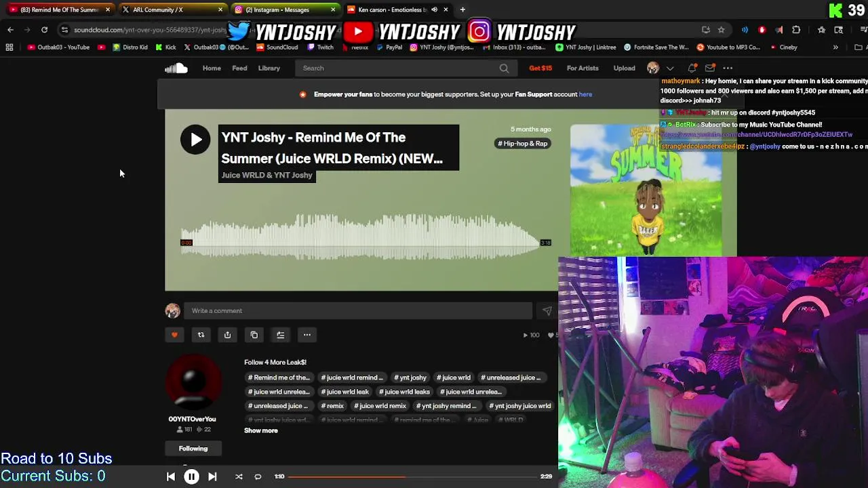Toggle shuffle in the player bar
The width and height of the screenshot is (868, 488).
pyautogui.click(x=239, y=476)
